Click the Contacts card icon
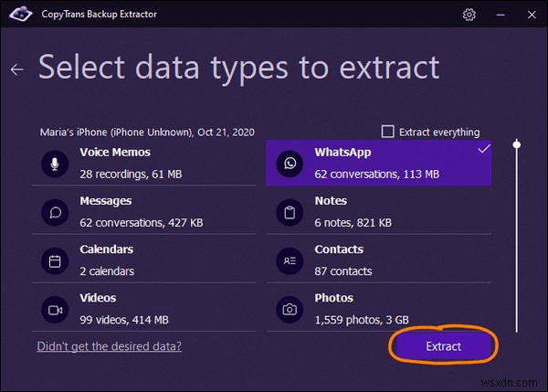This screenshot has height=392, width=548. tap(290, 260)
